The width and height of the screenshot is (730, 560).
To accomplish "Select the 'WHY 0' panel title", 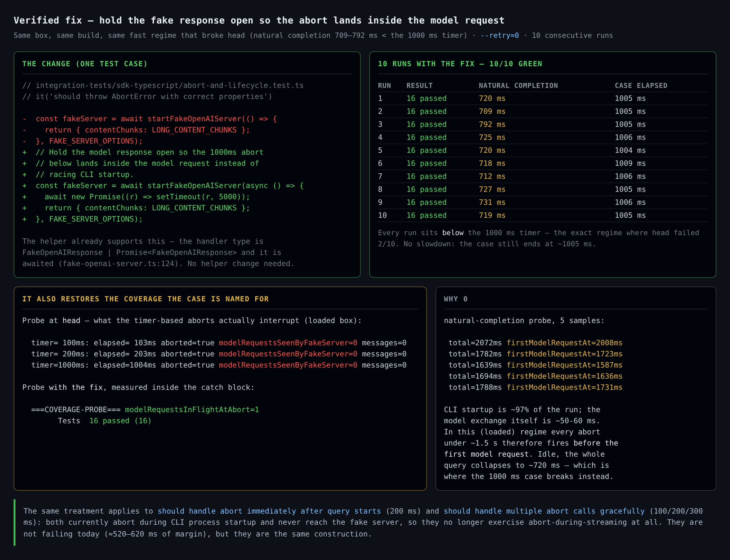I will tap(455, 299).
